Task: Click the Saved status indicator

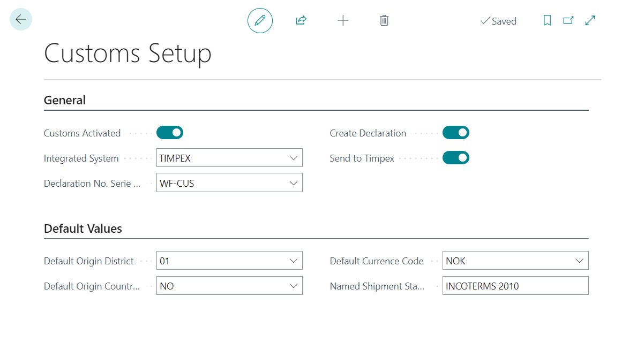Action: pos(498,21)
